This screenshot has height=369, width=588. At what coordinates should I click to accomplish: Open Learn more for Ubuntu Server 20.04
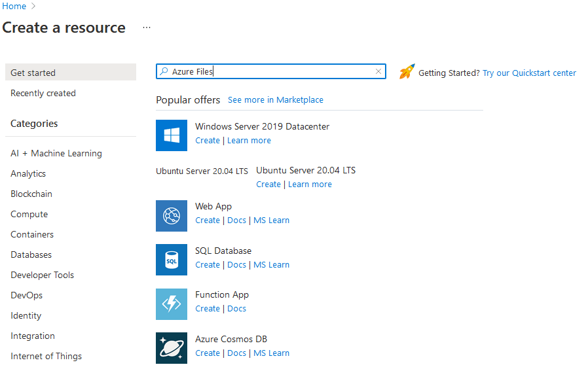click(310, 184)
